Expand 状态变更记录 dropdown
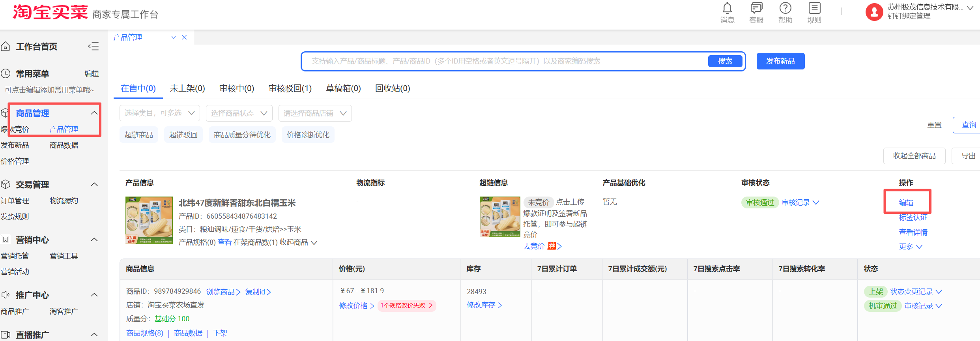This screenshot has width=980, height=341. (916, 292)
